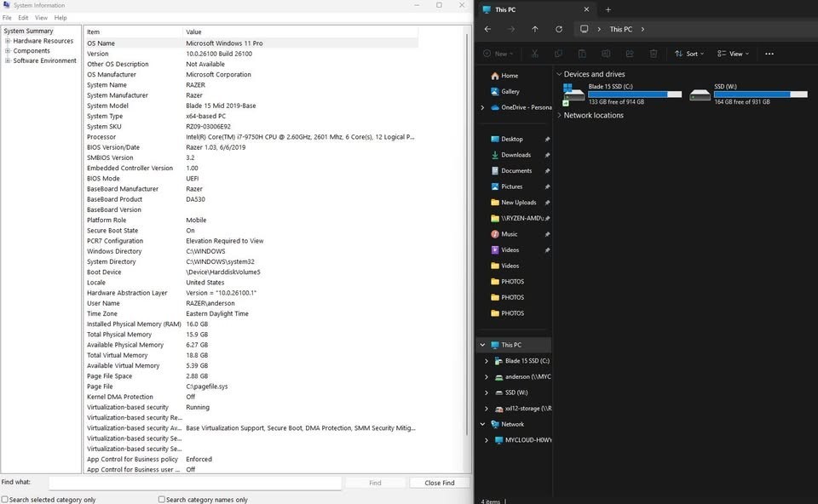This screenshot has width=818, height=504.
Task: Collapse the Devices and drives group
Action: 559,74
